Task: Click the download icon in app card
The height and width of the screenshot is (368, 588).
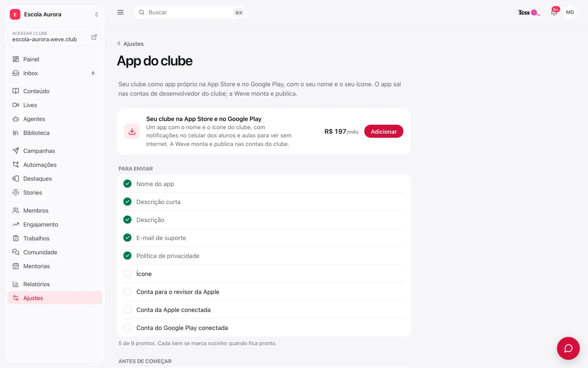Action: click(x=132, y=131)
